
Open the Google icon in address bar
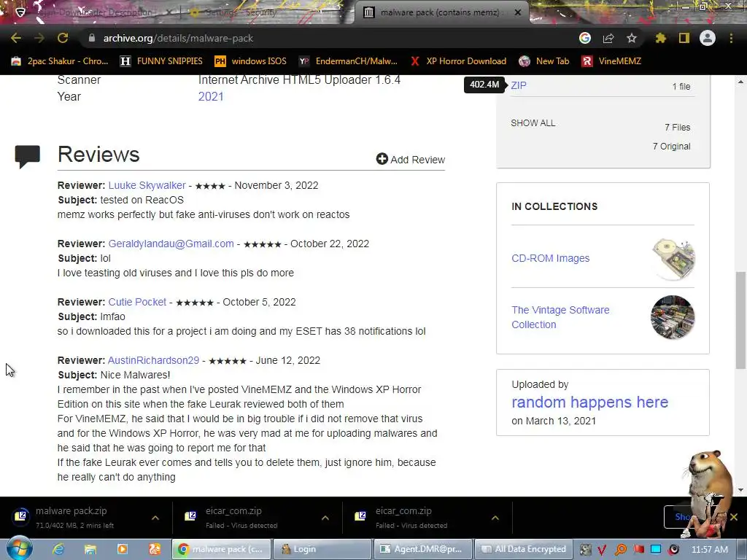[x=584, y=38]
